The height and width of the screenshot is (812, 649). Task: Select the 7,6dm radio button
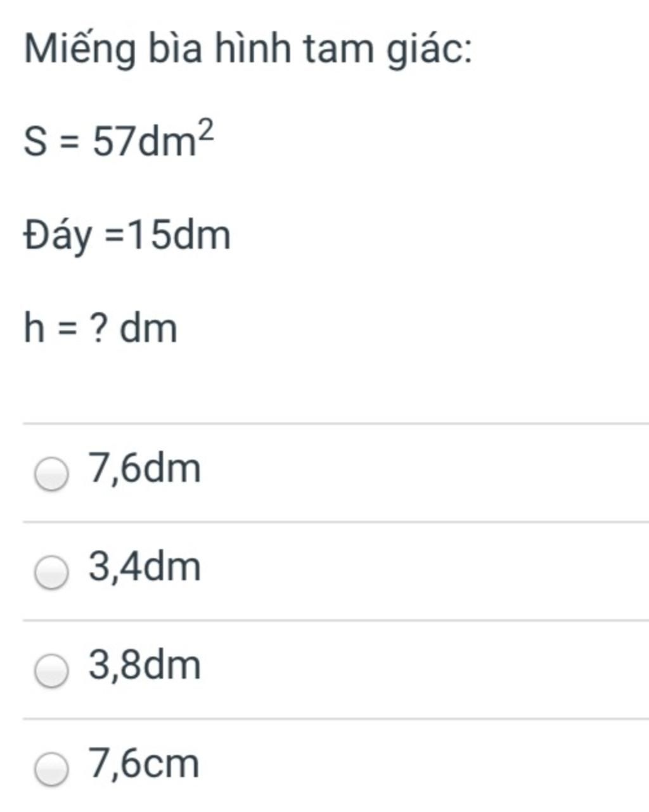[51, 474]
